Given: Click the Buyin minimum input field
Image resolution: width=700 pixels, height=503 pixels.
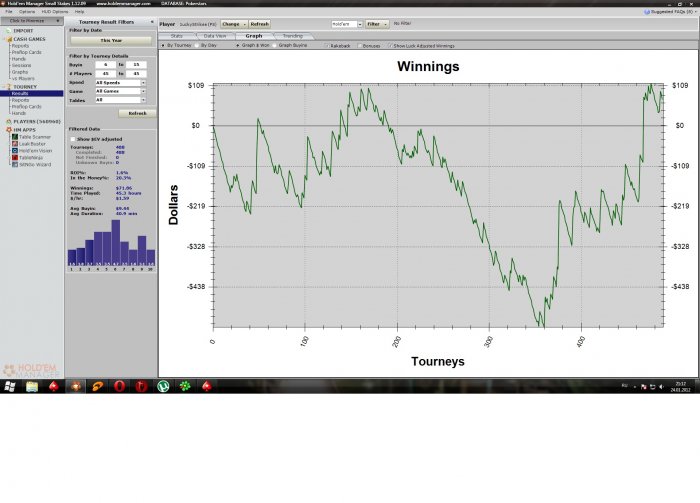Looking at the screenshot, I should 106,65.
